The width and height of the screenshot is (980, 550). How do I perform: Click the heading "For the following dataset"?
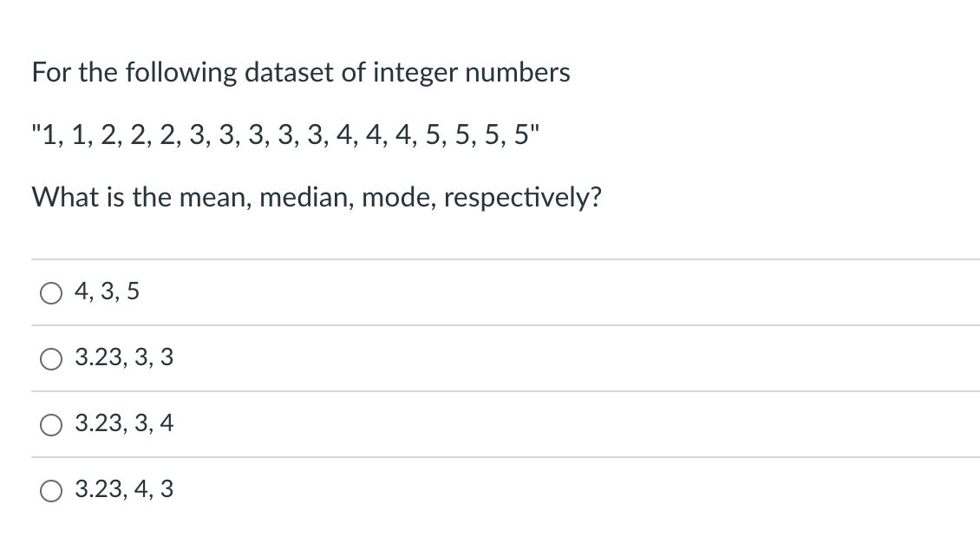(x=301, y=73)
